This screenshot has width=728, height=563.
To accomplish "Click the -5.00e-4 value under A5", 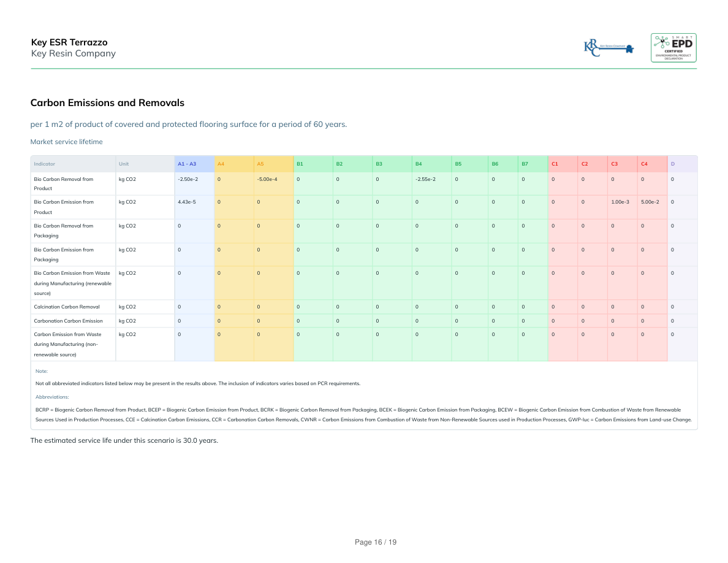I will [x=267, y=179].
